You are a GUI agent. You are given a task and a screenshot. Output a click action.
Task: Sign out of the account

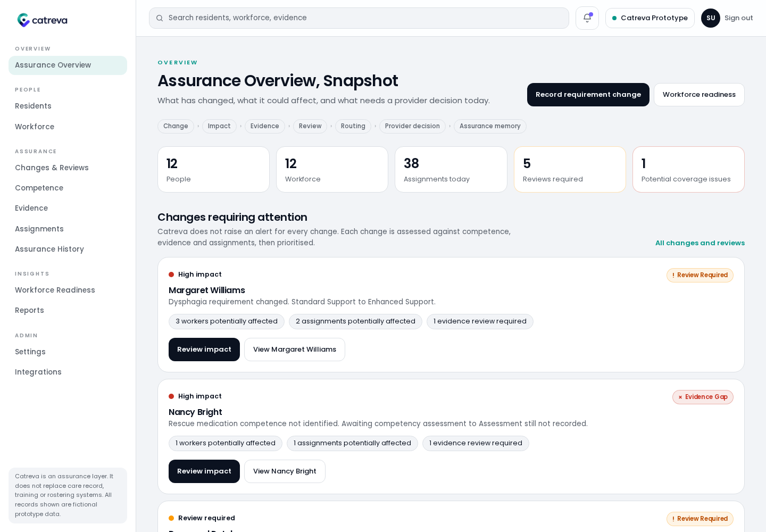click(x=738, y=18)
